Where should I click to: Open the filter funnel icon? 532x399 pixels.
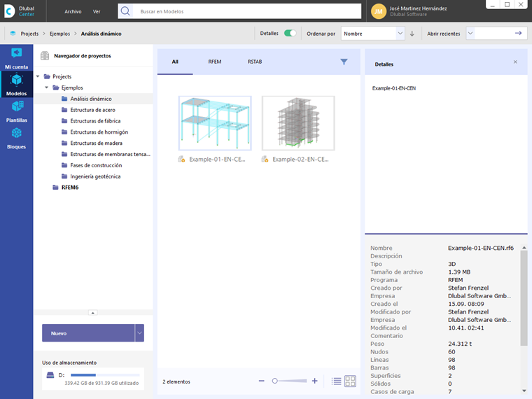(x=344, y=62)
